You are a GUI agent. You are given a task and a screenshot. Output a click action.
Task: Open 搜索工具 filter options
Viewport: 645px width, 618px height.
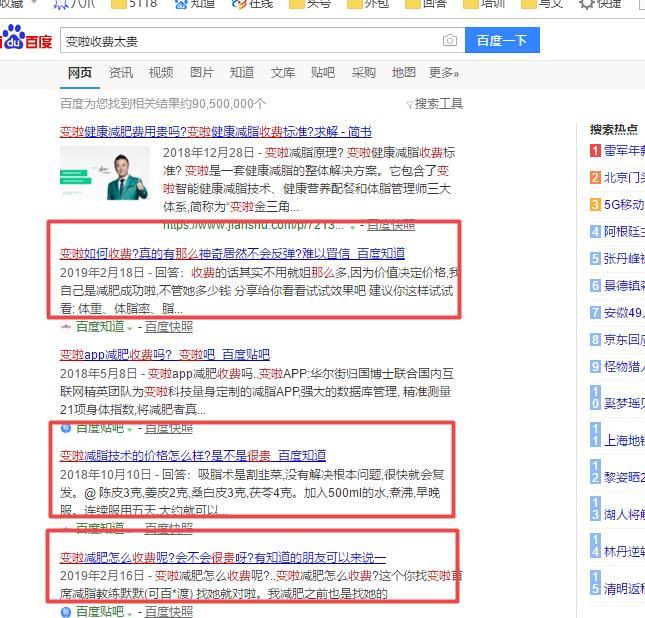(x=435, y=104)
